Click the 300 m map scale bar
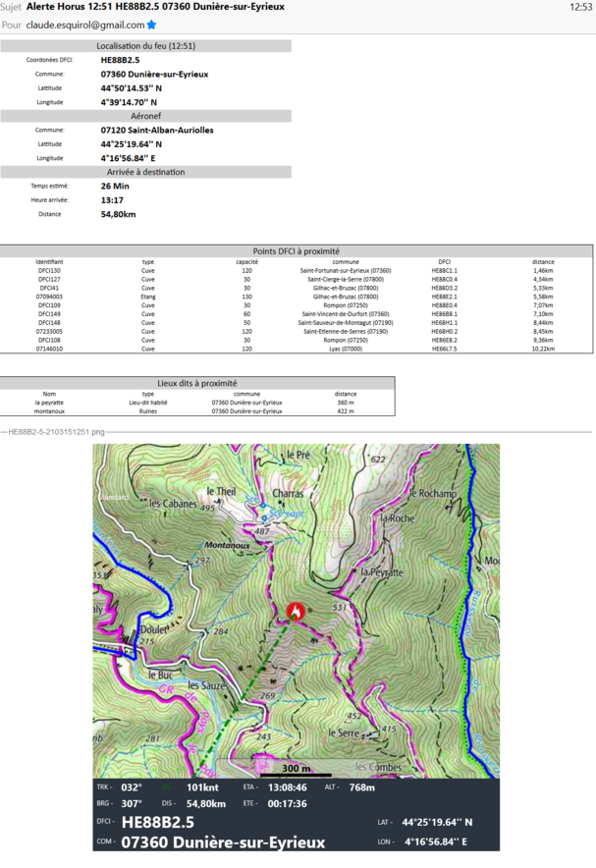The image size is (596, 868). tap(297, 766)
